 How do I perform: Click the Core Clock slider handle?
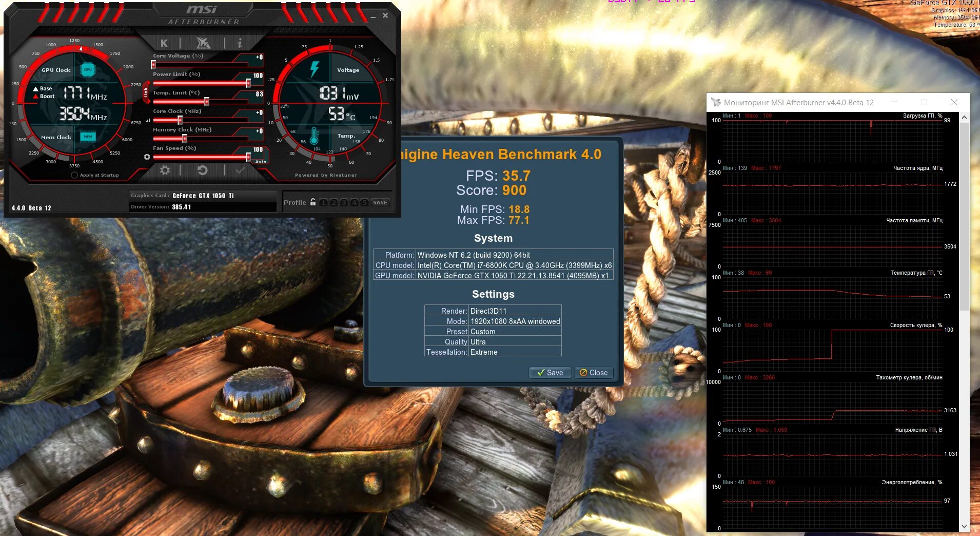pos(180,120)
